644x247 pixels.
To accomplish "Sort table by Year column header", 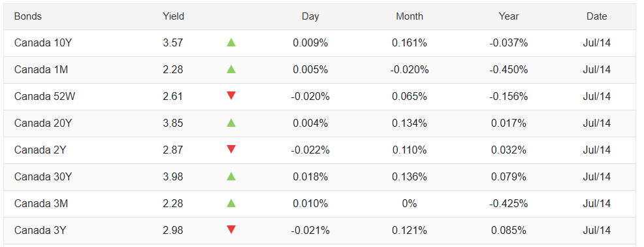I will point(509,16).
